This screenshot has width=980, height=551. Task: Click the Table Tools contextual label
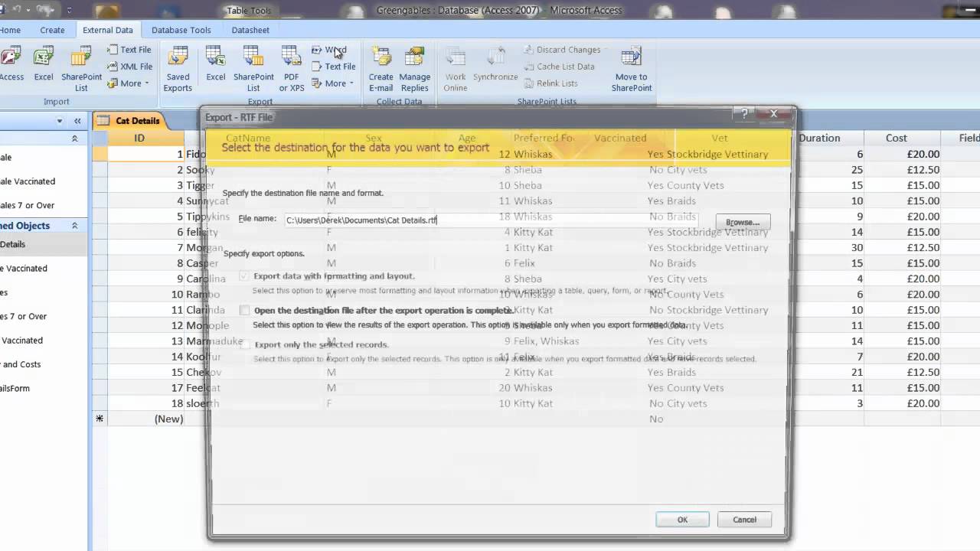(x=250, y=11)
